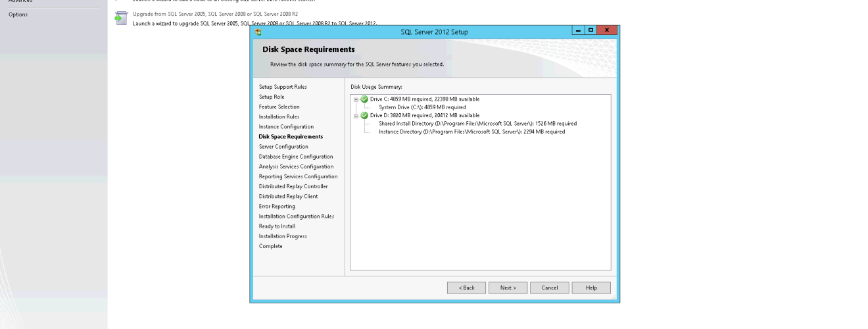
Task: Open the upgrade from SQL Server 2005 link
Action: (x=216, y=13)
